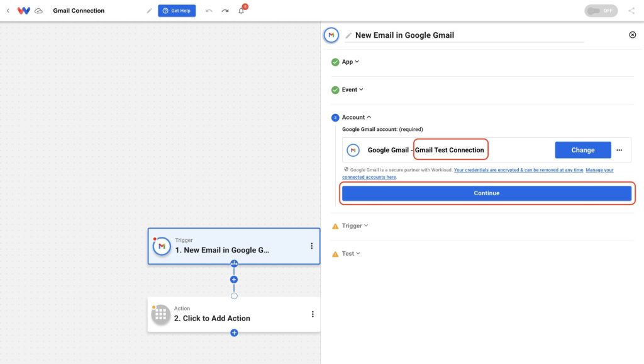
Task: Expand the Trigger section
Action: pyautogui.click(x=355, y=226)
